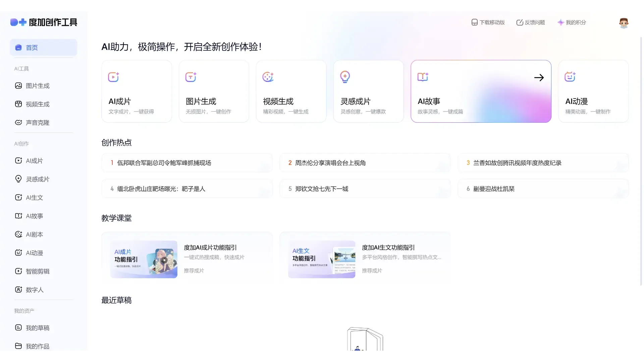The width and height of the screenshot is (644, 362).
Task: Click the 智能剪辑 sidebar icon
Action: (18, 271)
